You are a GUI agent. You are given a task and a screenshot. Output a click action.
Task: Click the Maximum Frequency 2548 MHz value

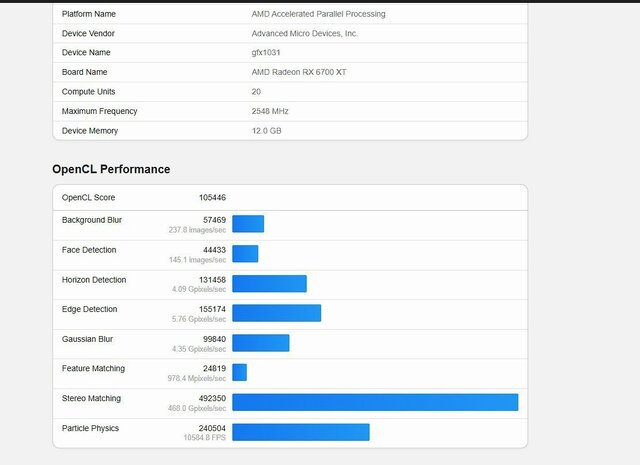click(x=271, y=111)
